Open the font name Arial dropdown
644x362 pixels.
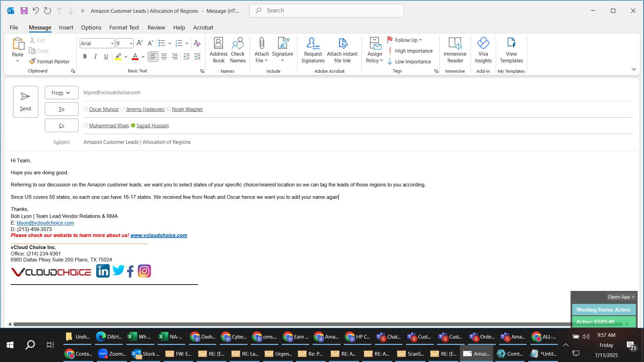tap(112, 43)
